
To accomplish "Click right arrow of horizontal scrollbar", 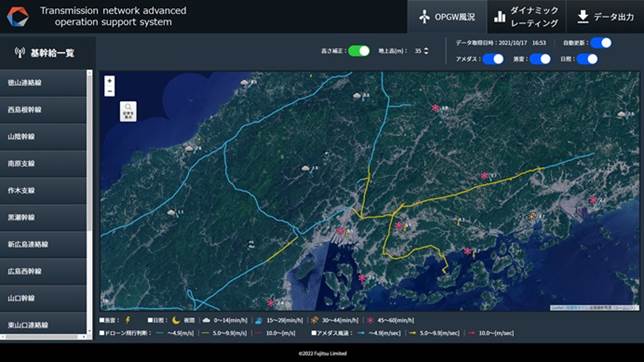I will pyautogui.click(x=84, y=337).
